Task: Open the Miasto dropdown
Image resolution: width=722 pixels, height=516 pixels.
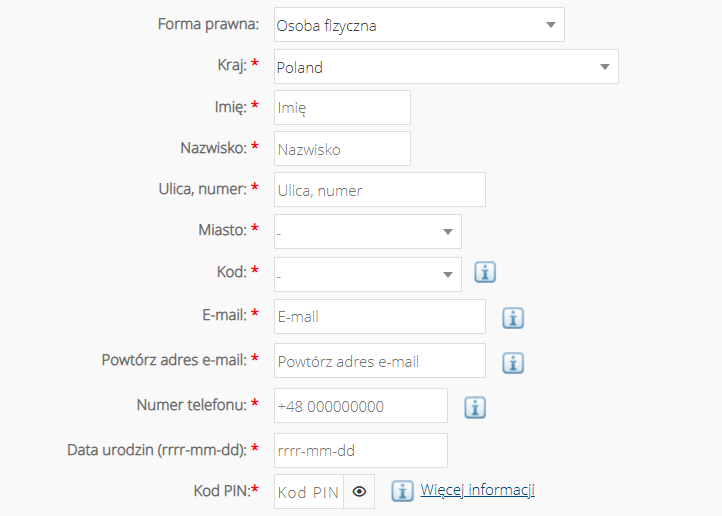Action: [x=368, y=232]
